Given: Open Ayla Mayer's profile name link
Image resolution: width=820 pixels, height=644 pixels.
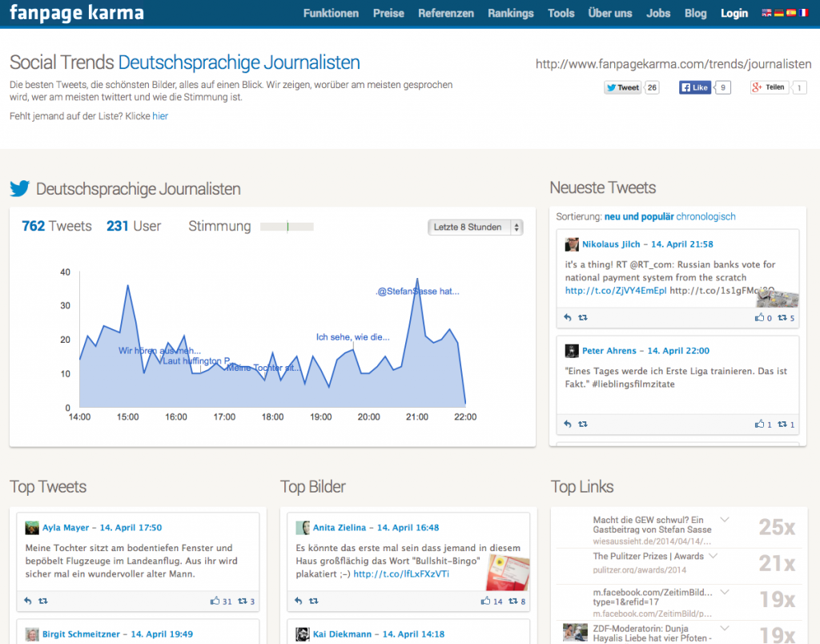Looking at the screenshot, I should pyautogui.click(x=66, y=528).
